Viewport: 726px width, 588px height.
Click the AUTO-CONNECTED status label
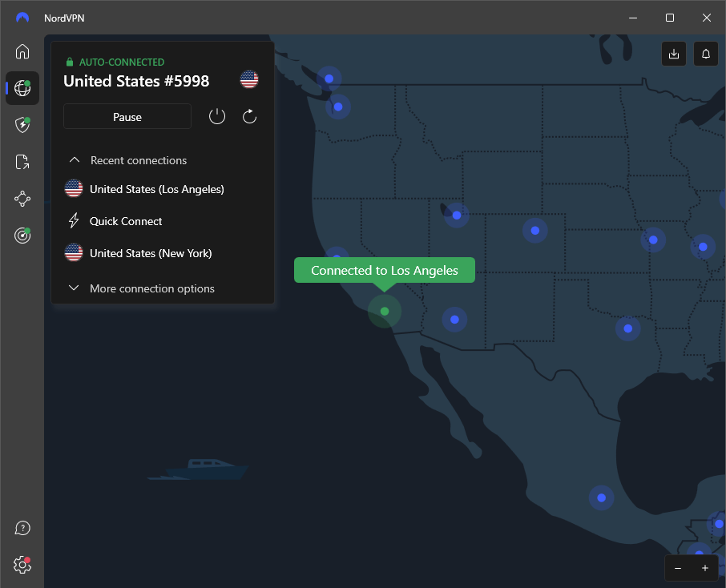121,62
